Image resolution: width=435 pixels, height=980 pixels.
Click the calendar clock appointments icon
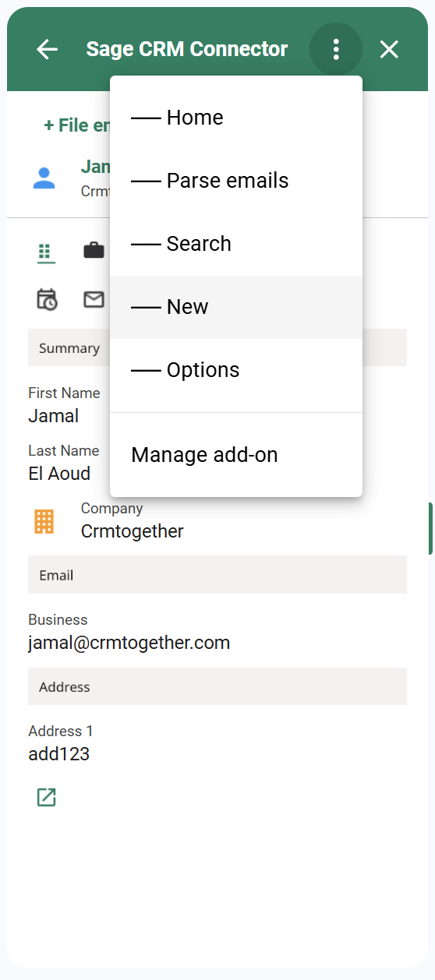coord(47,299)
